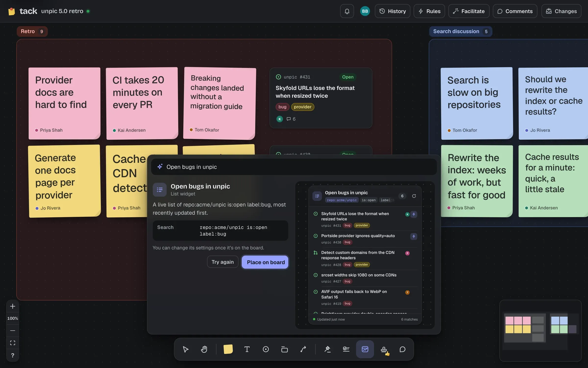Click the highlighted chart widget tool
Screen dimensions: 588x368
(365, 349)
